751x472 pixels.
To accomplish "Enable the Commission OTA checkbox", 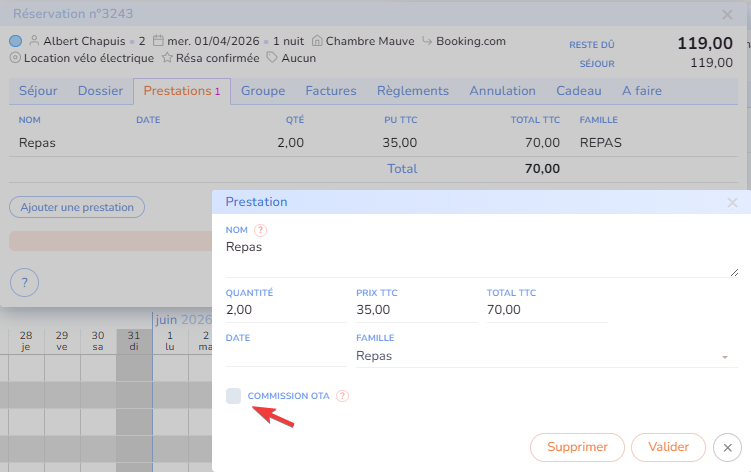I will (x=234, y=396).
